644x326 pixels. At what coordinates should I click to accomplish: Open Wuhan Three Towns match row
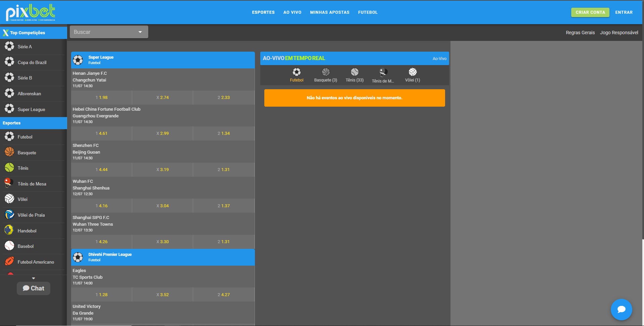163,224
